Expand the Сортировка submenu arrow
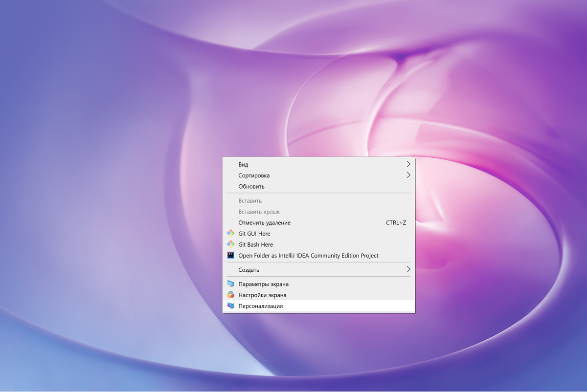587x392 pixels. 408,175
